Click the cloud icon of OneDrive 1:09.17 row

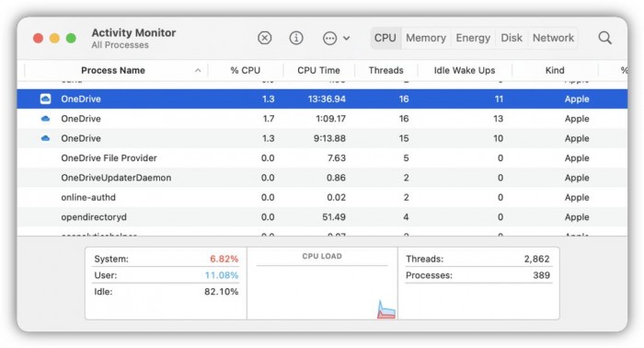pyautogui.click(x=46, y=119)
